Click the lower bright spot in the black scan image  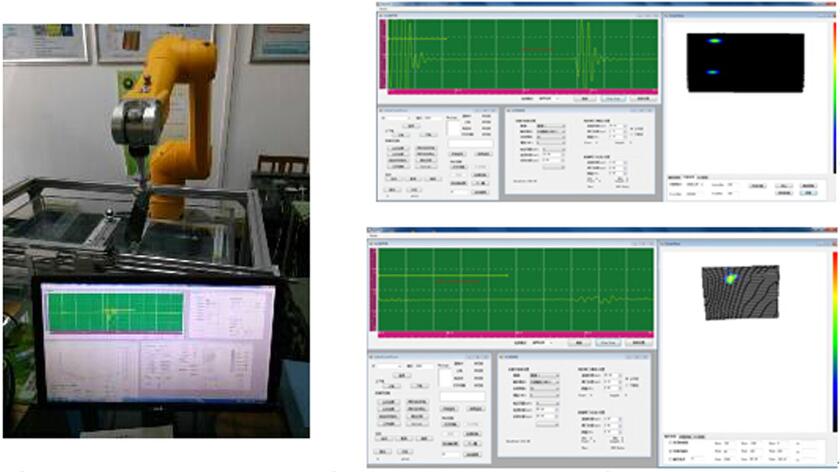coord(714,72)
